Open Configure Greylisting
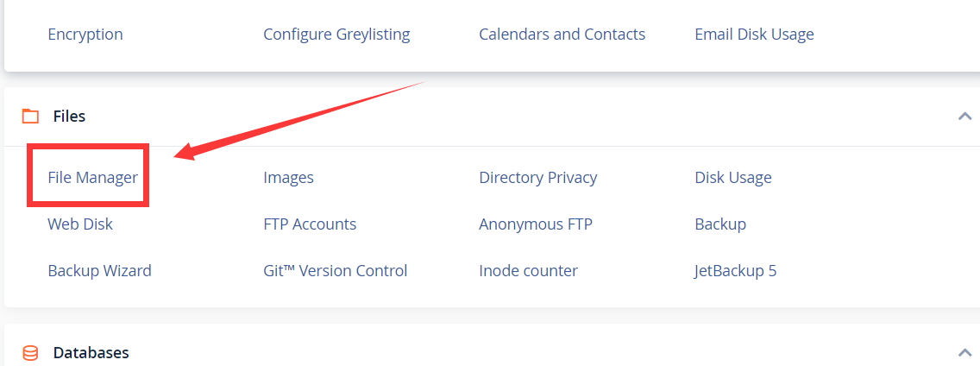This screenshot has width=980, height=366. (x=336, y=34)
